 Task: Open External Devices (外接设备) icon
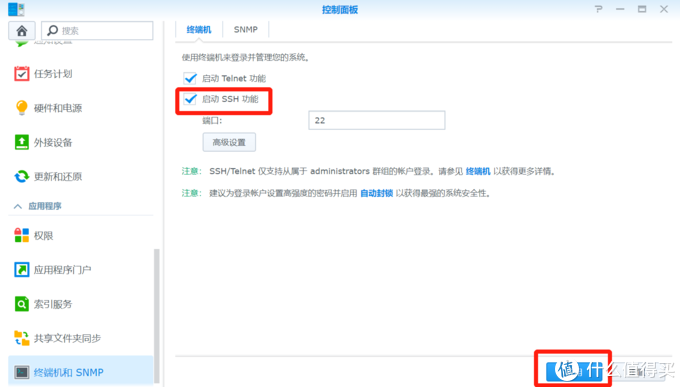22,142
